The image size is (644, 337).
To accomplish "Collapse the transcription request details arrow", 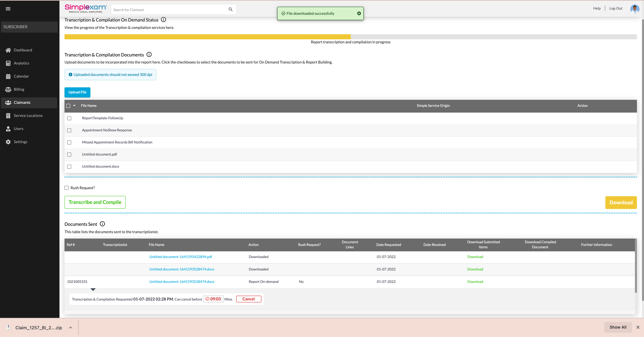I will [x=93, y=289].
